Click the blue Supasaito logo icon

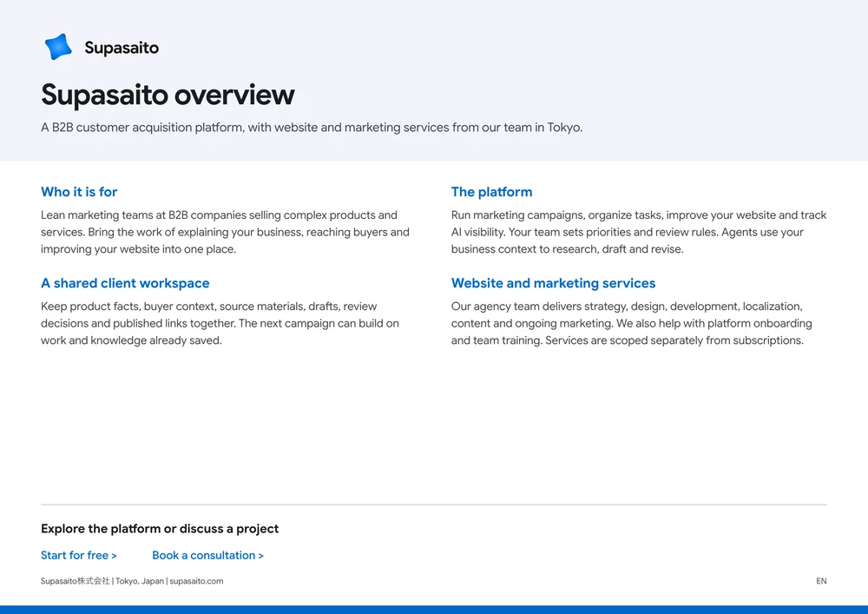click(58, 47)
